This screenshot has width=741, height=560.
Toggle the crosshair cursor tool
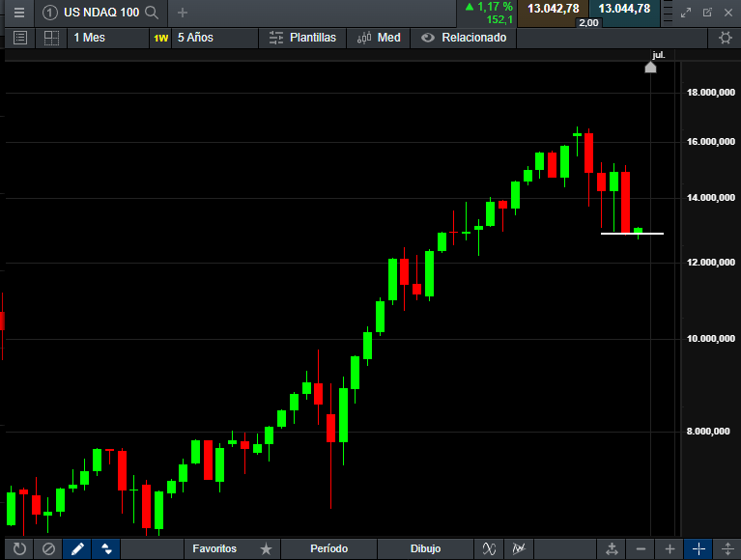click(698, 548)
